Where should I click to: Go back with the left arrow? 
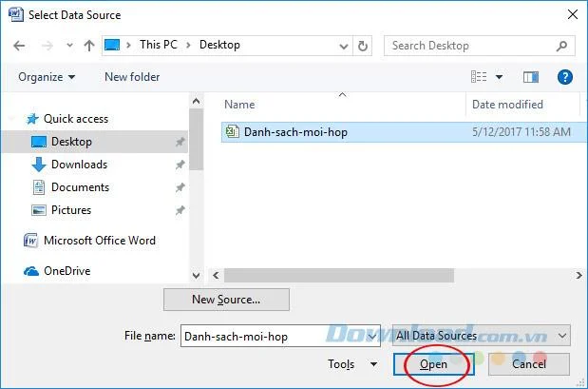[x=19, y=46]
